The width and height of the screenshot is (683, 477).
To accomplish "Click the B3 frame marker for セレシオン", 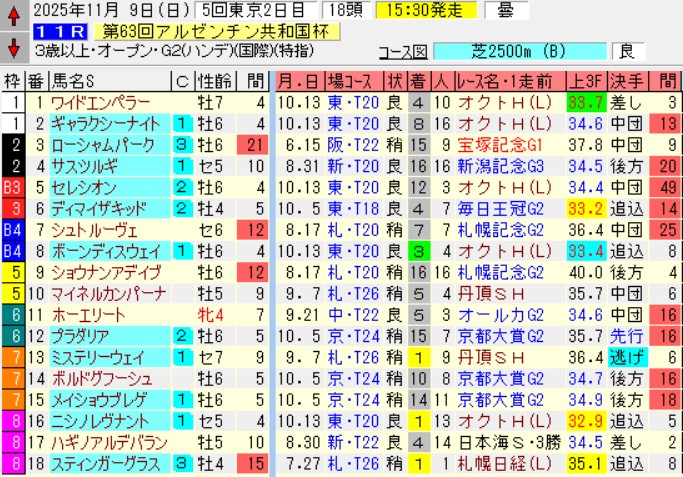I will coord(12,187).
